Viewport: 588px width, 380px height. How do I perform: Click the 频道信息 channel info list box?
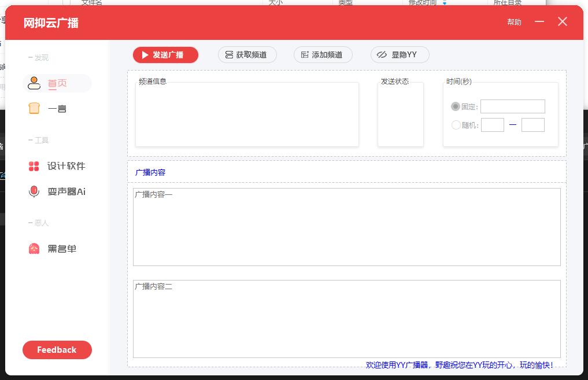tap(247, 115)
